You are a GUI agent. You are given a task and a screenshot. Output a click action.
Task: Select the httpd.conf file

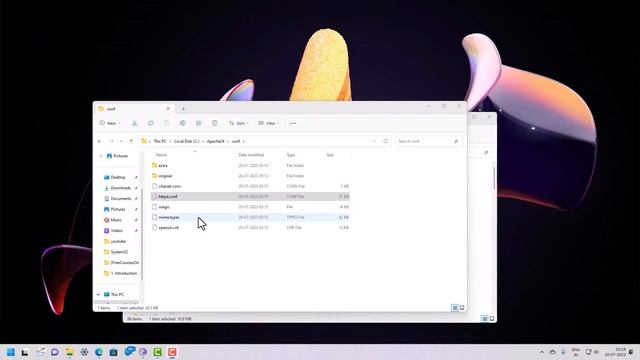point(250,196)
